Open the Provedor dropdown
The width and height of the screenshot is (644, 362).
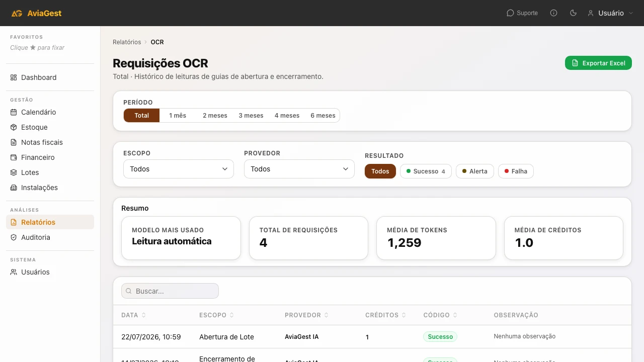299,169
